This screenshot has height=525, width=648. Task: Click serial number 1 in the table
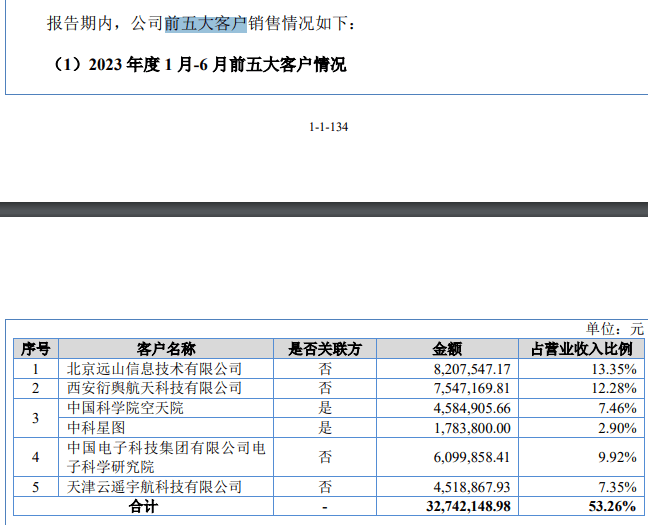coord(36,369)
